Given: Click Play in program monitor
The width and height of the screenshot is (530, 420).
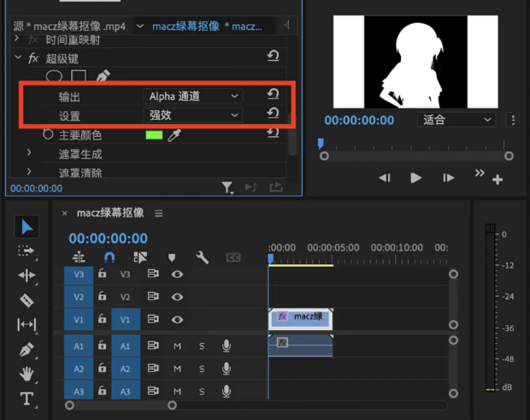Looking at the screenshot, I should pos(415,178).
